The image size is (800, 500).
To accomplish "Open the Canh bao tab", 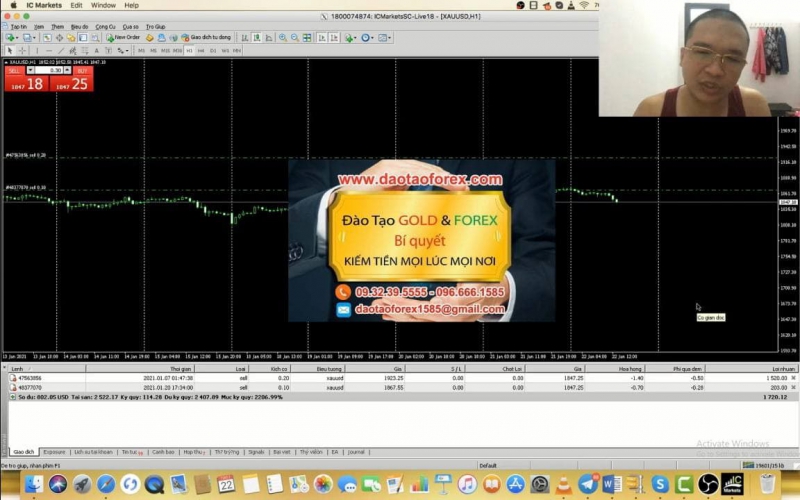I will [163, 452].
